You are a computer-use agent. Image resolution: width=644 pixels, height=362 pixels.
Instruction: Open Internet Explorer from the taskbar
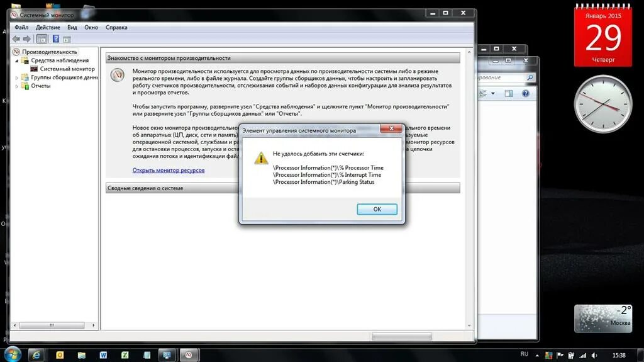pos(36,355)
